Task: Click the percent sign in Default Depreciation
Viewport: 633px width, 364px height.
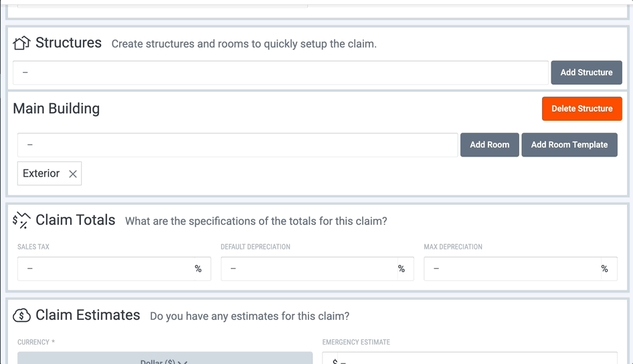Action: tap(401, 269)
